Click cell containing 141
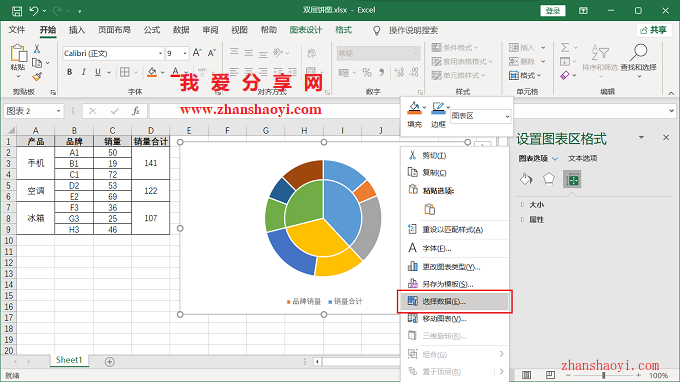Viewport: 680px width, 382px height. 150,163
